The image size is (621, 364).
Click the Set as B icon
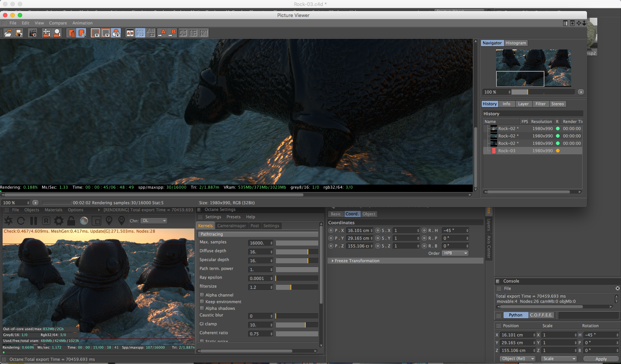click(x=172, y=33)
